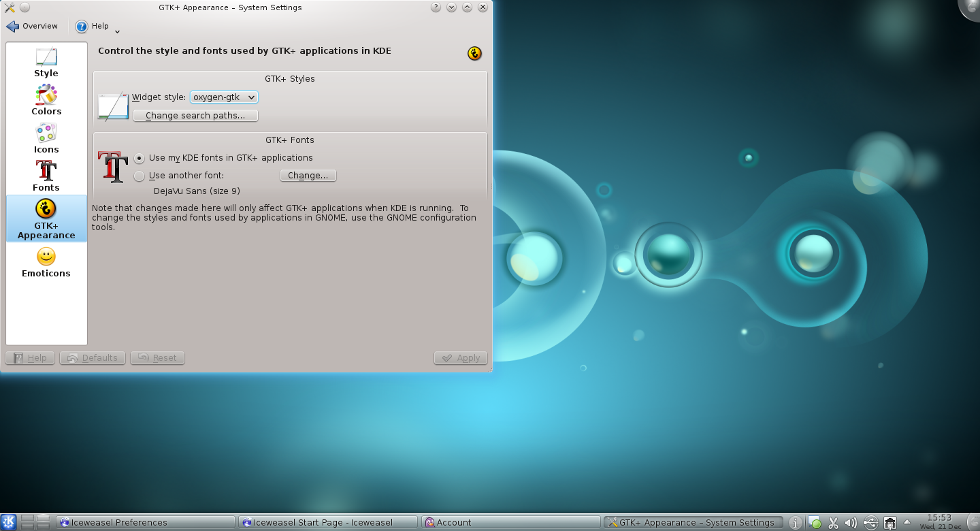This screenshot has width=980, height=531.
Task: Click the Plasma desktop toolbox in screen corner
Action: point(969,10)
